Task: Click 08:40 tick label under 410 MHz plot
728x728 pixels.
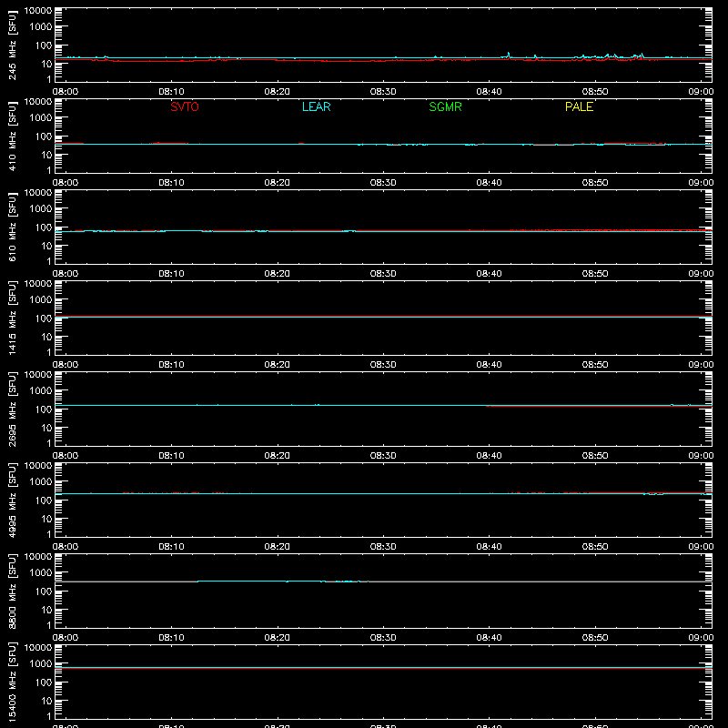Action: click(489, 183)
